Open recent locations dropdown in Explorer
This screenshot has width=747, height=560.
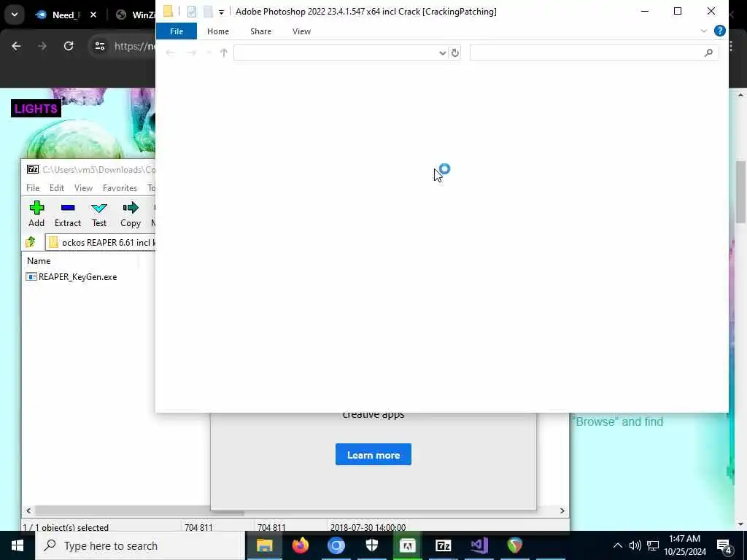coord(208,52)
